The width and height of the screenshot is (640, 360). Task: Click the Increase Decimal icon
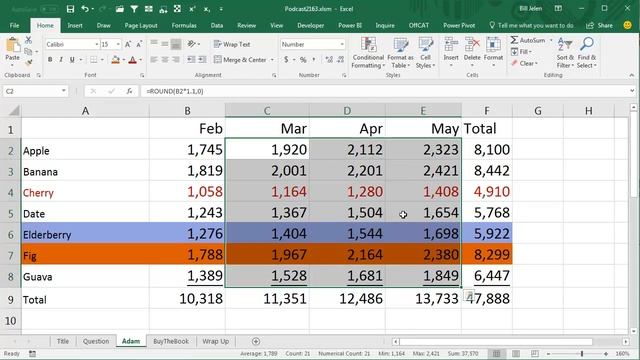(329, 60)
